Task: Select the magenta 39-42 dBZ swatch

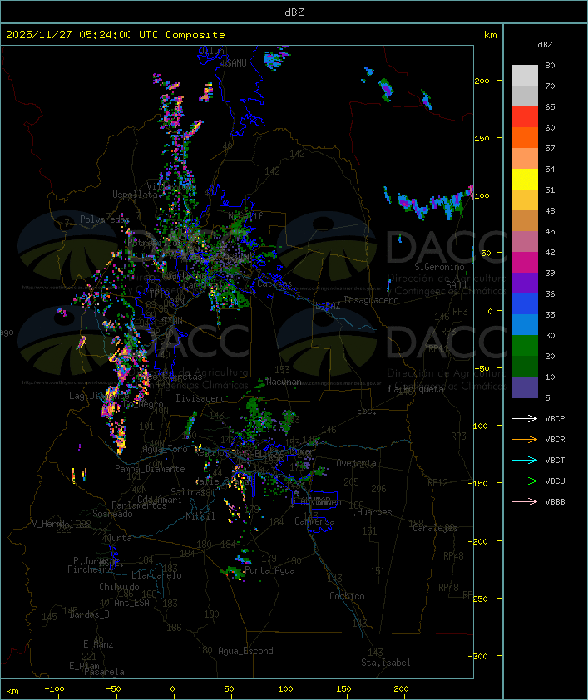Action: (x=525, y=263)
